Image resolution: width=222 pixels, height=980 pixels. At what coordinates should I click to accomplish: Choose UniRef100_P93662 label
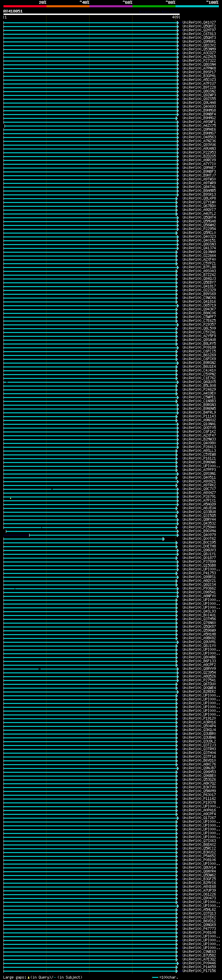199,589
